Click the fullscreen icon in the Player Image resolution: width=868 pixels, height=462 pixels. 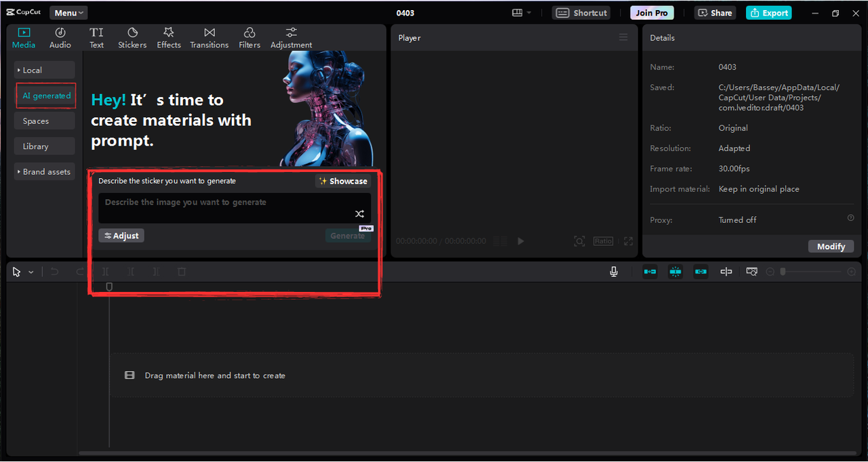(627, 240)
